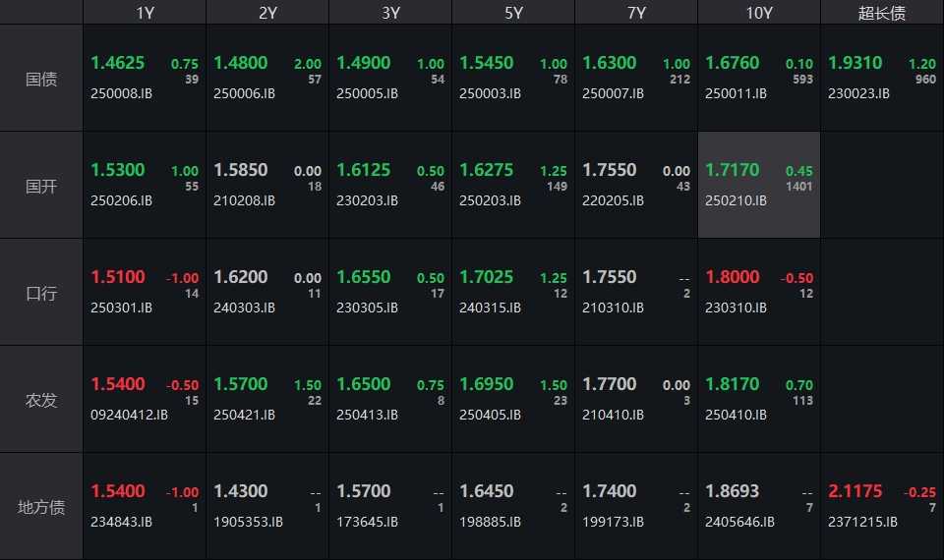Open the 超长债 column header

(882, 13)
